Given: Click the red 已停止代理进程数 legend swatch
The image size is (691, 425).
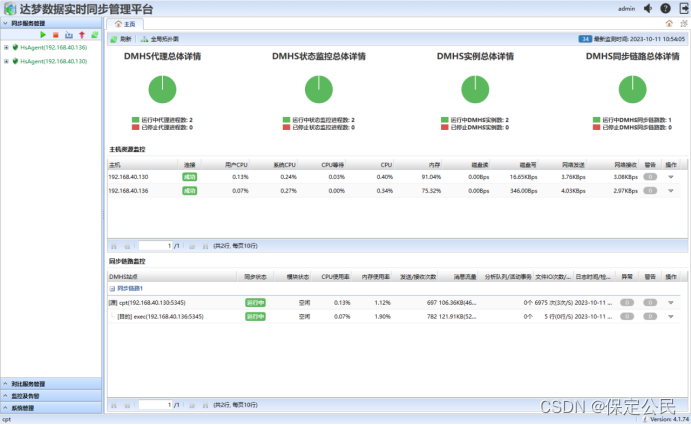Looking at the screenshot, I should 135,127.
